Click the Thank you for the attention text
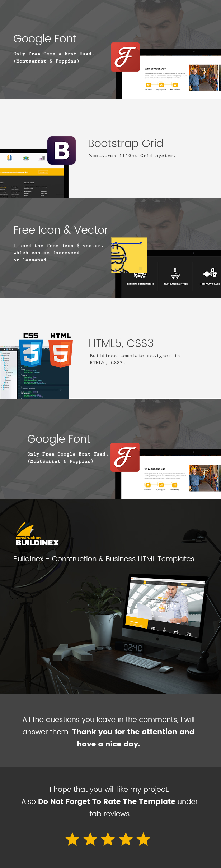The width and height of the screenshot is (221, 868). 133,732
